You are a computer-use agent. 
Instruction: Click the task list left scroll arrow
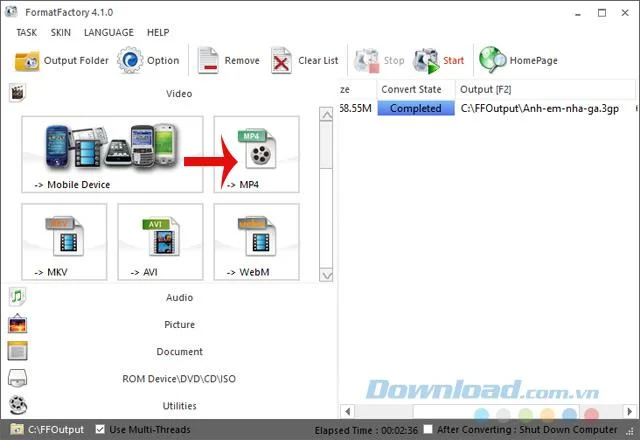(347, 411)
